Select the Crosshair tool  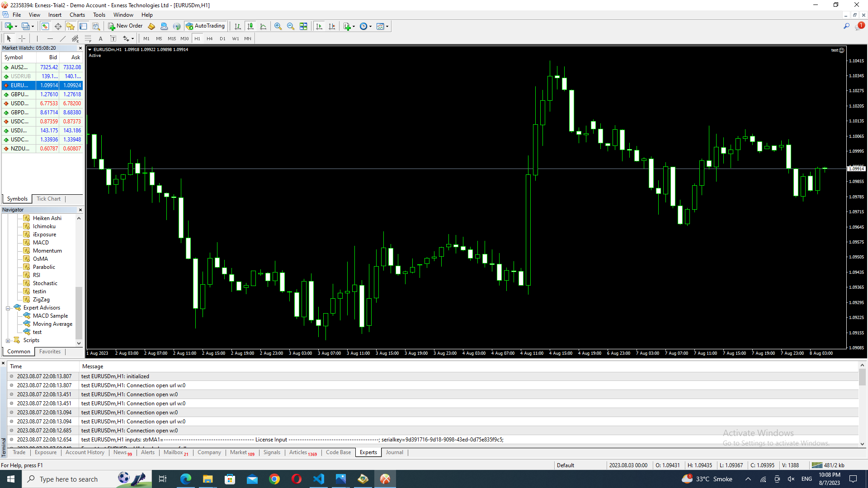[22, 39]
